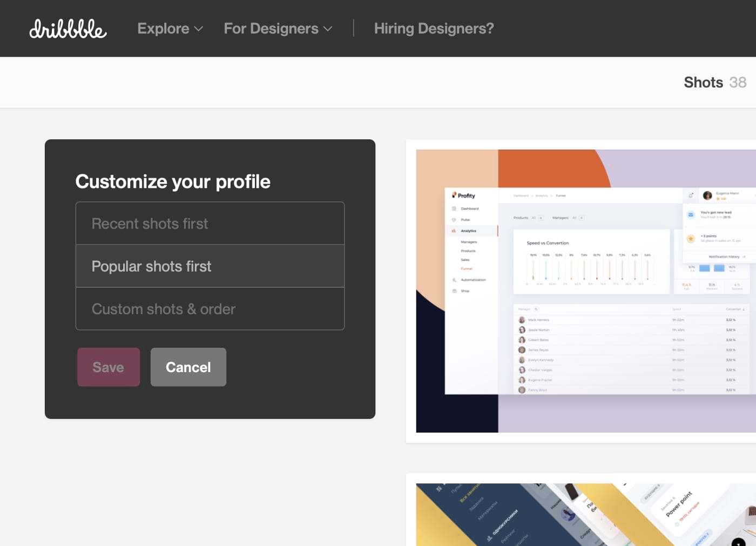Screen dimensions: 756x546
Task: Cancel the profile customization
Action: (x=188, y=367)
